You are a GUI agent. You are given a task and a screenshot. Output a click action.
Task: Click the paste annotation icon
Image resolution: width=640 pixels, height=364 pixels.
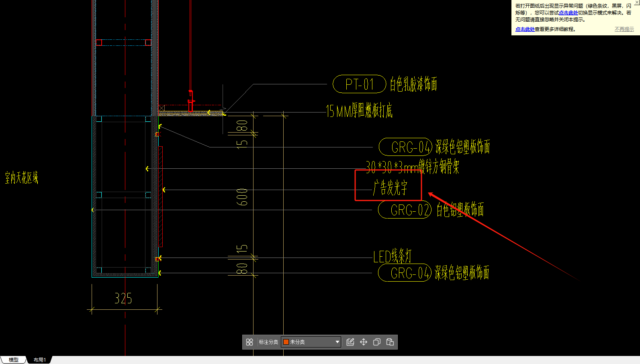click(x=390, y=342)
